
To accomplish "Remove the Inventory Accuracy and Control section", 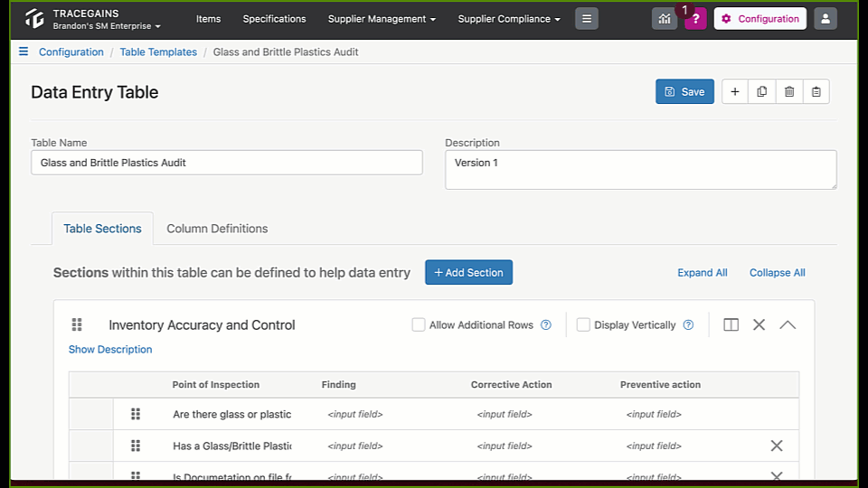I will pyautogui.click(x=759, y=324).
